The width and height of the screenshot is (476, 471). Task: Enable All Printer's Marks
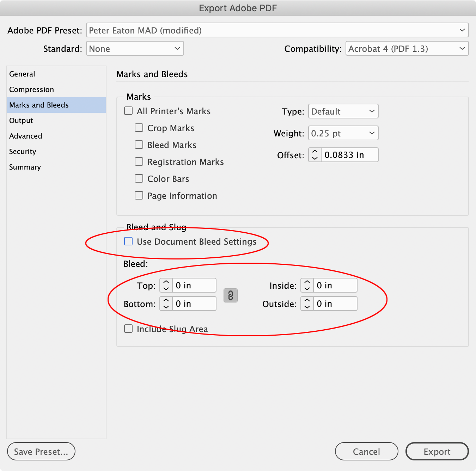[128, 111]
